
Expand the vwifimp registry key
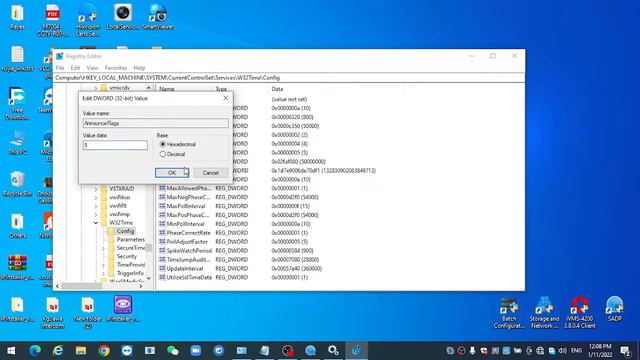pyautogui.click(x=96, y=214)
